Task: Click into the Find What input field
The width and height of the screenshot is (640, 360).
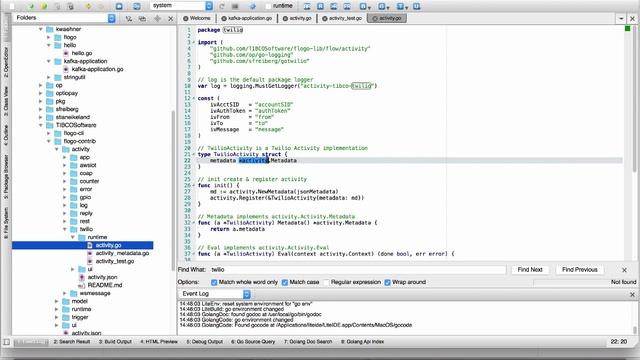Action: [357, 270]
